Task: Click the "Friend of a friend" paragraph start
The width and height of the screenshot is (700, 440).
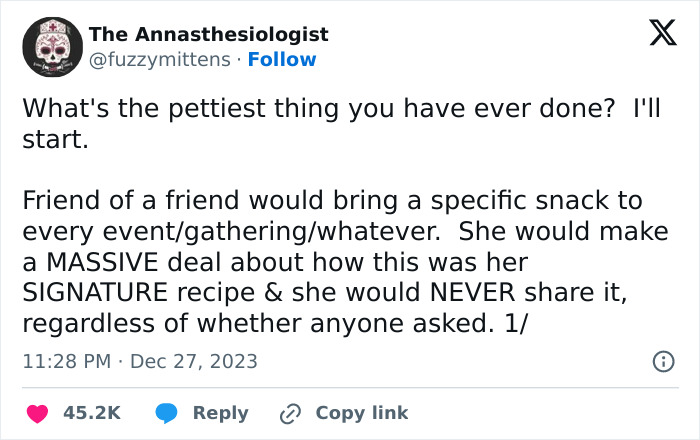Action: [129, 200]
